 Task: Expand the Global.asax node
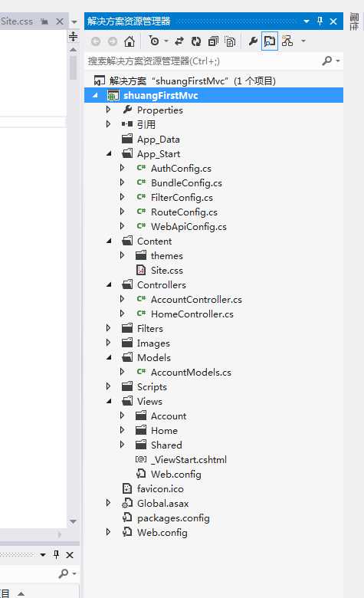point(108,503)
